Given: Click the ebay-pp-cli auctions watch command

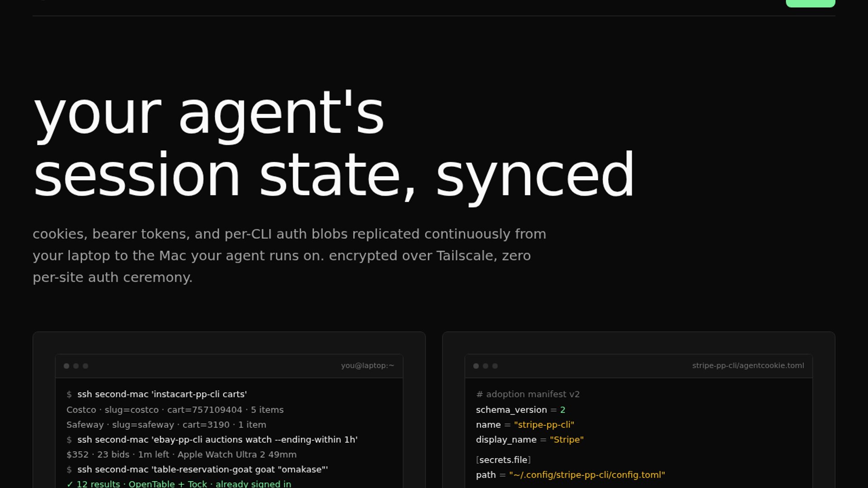Looking at the screenshot, I should [217, 440].
